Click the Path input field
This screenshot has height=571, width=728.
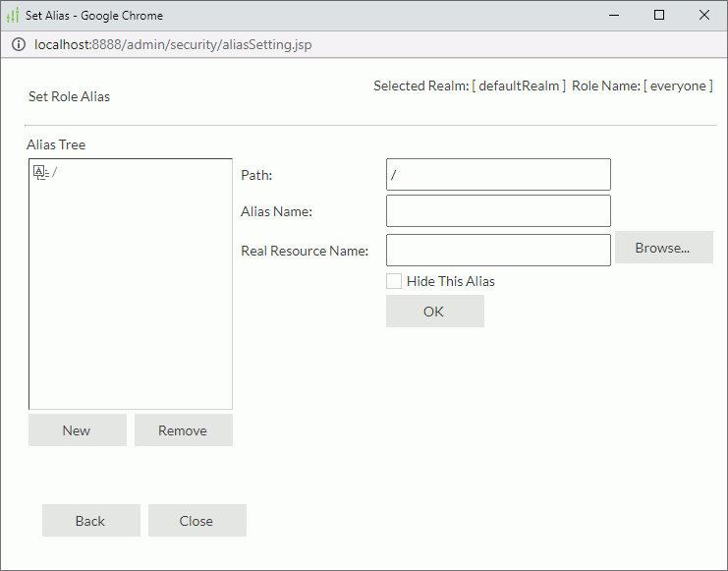pyautogui.click(x=498, y=175)
